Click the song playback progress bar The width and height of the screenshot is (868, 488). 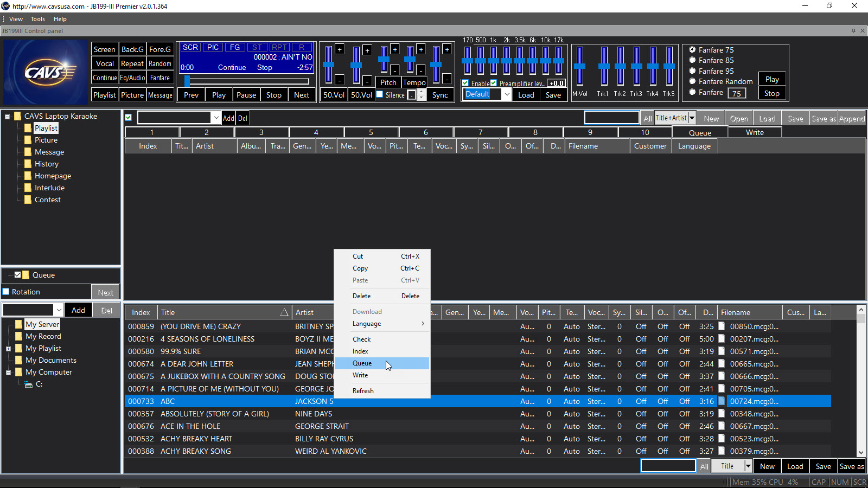[x=247, y=81]
